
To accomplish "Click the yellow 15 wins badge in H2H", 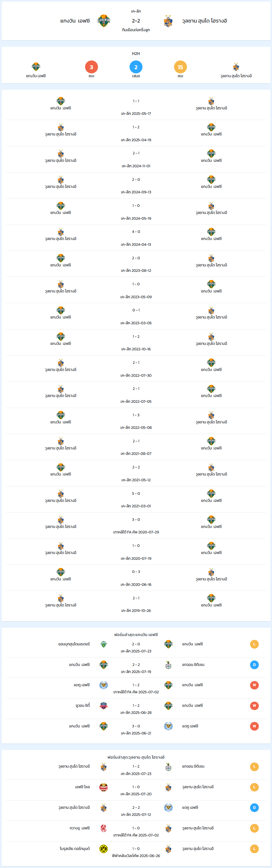I will 180,67.
